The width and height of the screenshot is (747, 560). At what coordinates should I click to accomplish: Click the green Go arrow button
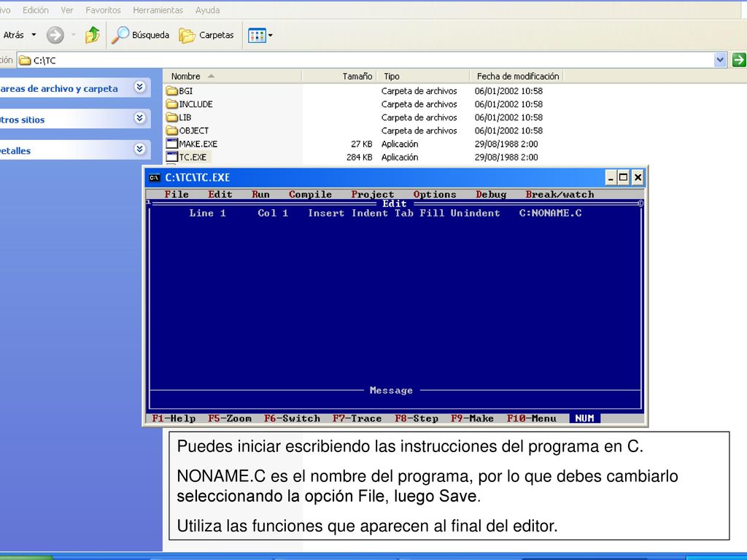pos(738,60)
